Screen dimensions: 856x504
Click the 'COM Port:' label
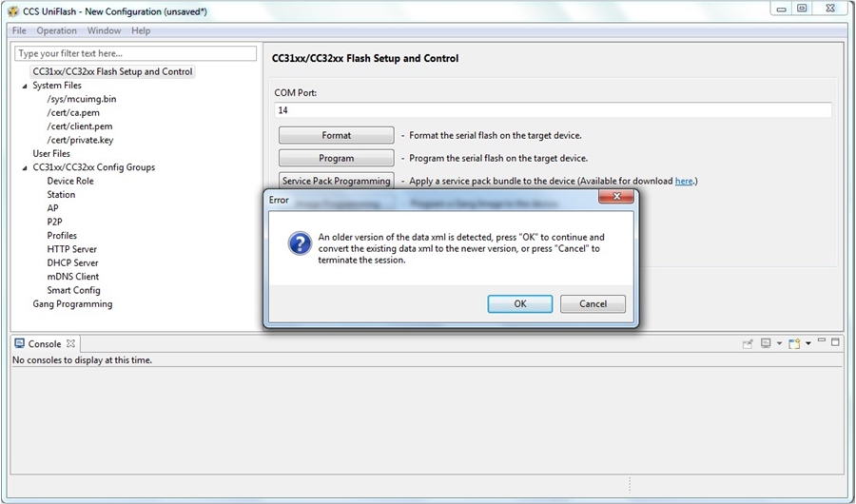pyautogui.click(x=296, y=93)
